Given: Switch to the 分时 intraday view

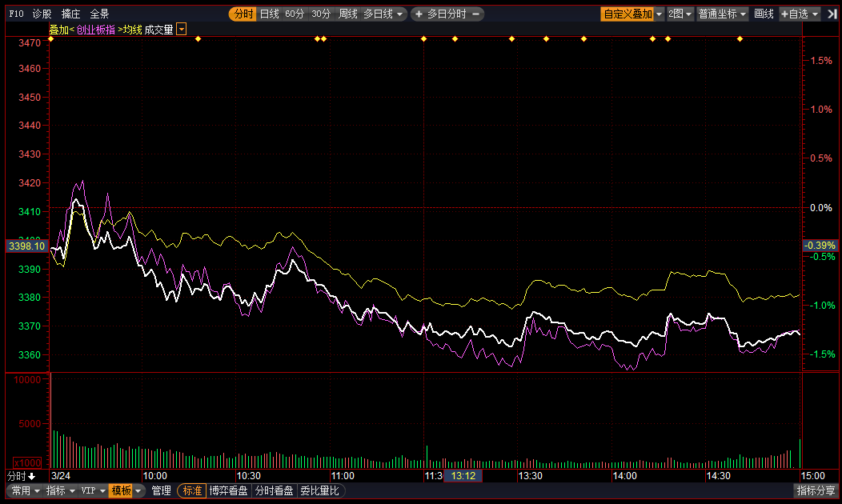Looking at the screenshot, I should pyautogui.click(x=243, y=14).
